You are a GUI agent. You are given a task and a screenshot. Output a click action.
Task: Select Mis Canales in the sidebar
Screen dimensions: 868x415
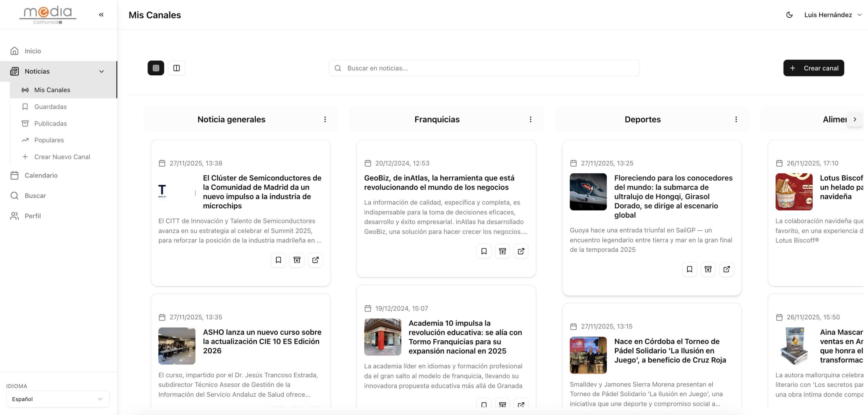coord(51,90)
